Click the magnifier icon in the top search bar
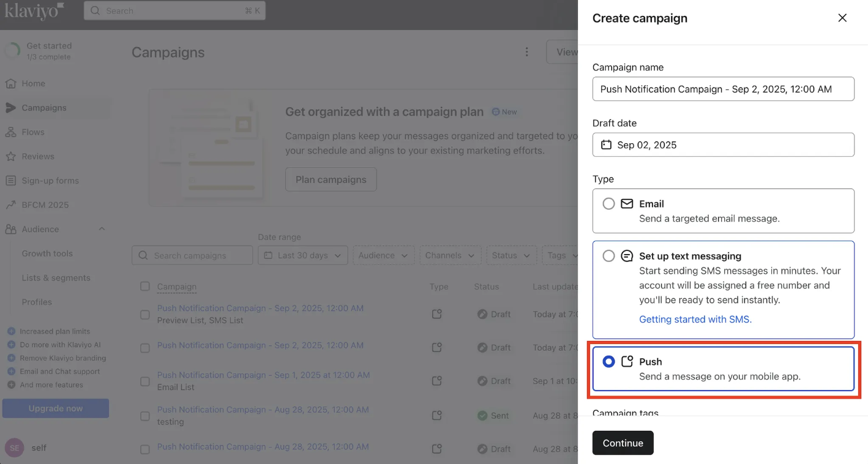Viewport: 868px width, 464px height. (x=95, y=11)
